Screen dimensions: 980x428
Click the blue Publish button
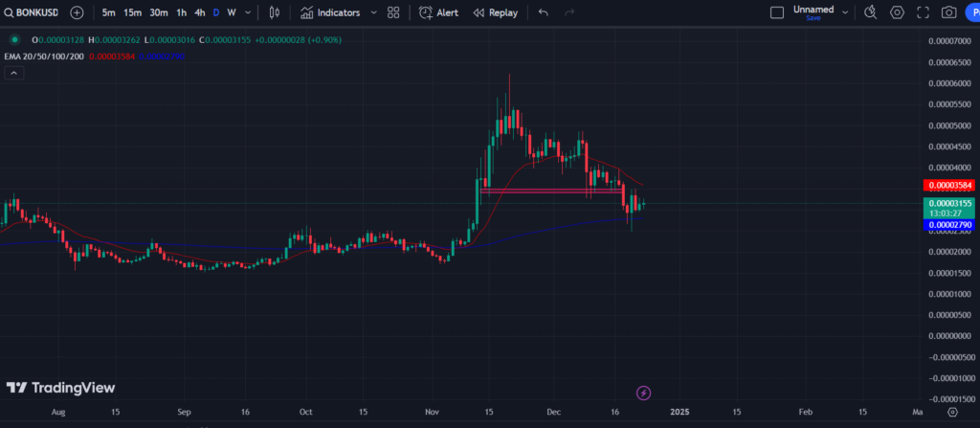click(972, 12)
